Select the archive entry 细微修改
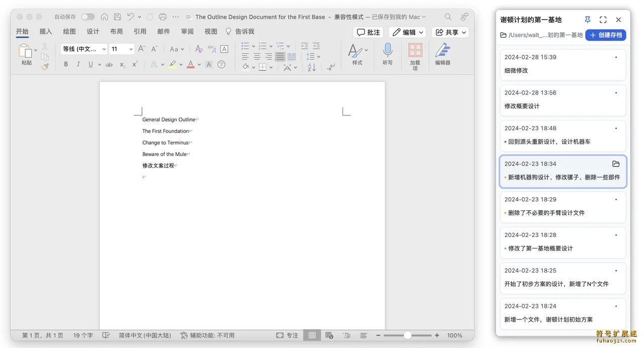 [x=563, y=64]
